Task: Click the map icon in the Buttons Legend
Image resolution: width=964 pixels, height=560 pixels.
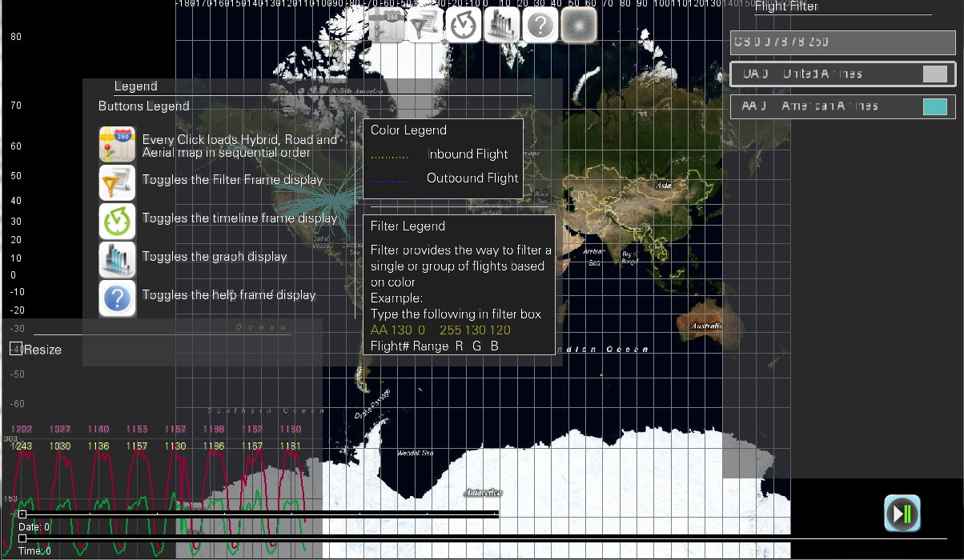Action: click(x=117, y=145)
